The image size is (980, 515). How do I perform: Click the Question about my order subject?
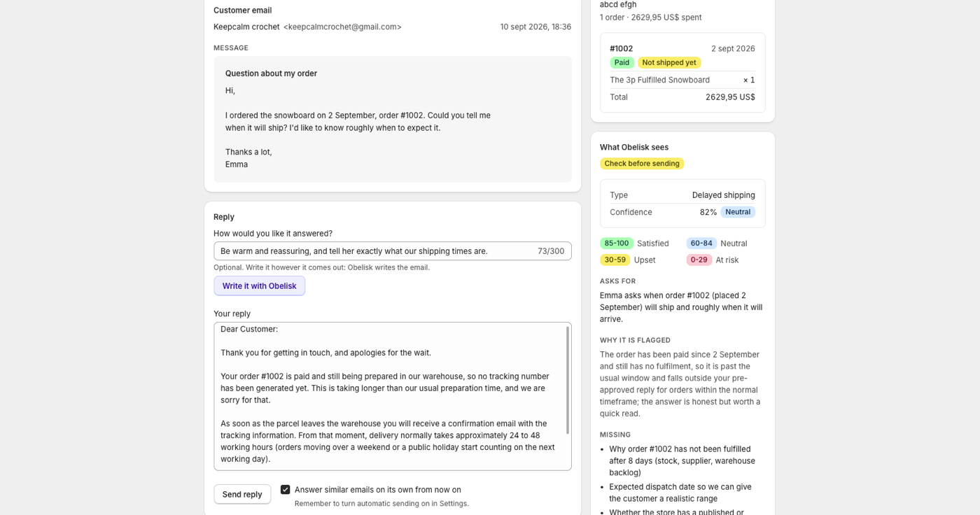(271, 73)
